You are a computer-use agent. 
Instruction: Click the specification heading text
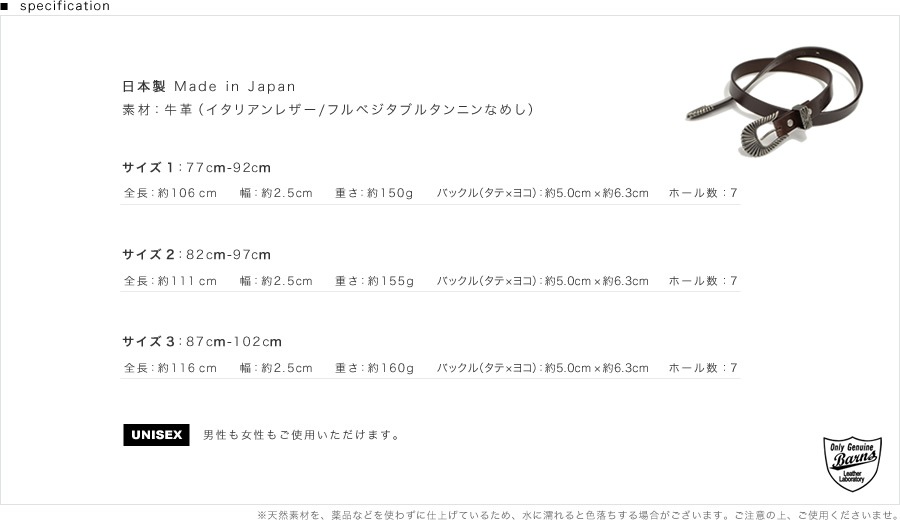coord(65,6)
